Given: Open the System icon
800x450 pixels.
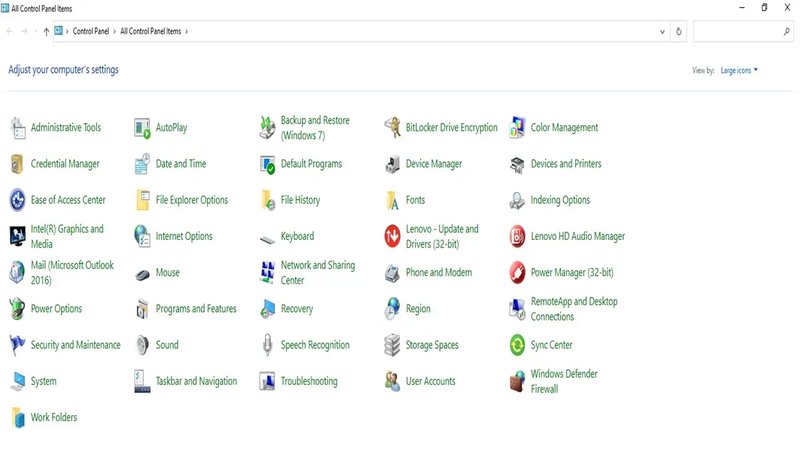Looking at the screenshot, I should click(x=18, y=382).
